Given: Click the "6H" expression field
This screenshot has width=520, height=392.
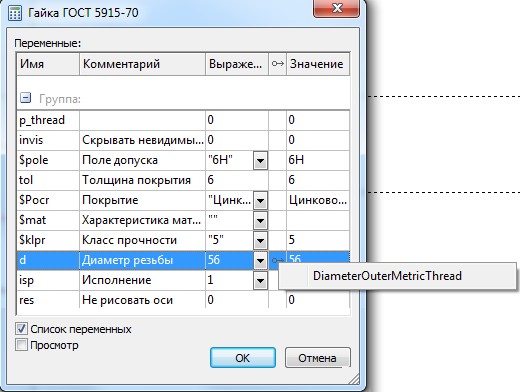Looking at the screenshot, I should [x=229, y=160].
